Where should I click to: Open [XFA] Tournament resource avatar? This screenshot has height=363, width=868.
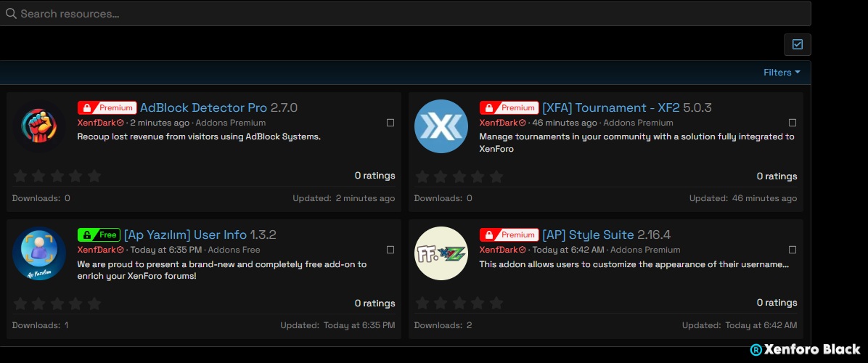tap(441, 126)
